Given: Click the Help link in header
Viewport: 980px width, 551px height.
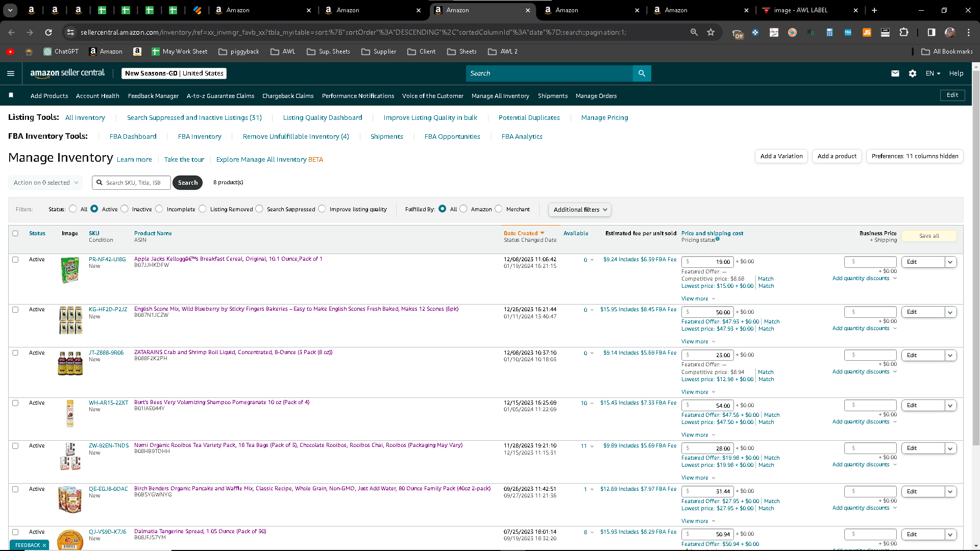Looking at the screenshot, I should point(956,73).
